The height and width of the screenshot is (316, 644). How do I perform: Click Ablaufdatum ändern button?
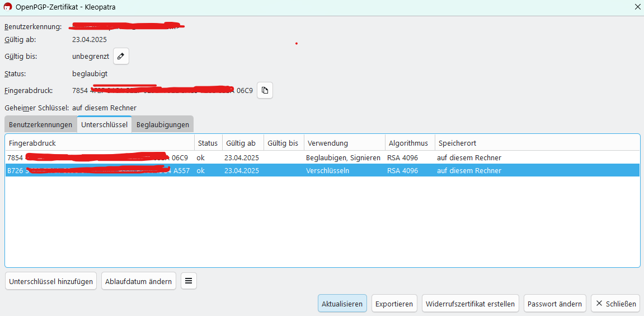click(138, 281)
